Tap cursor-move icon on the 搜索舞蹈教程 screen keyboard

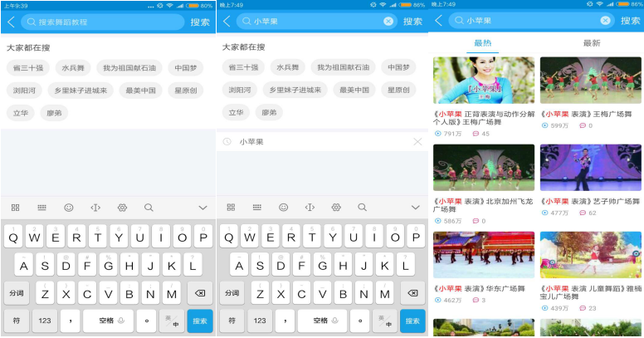click(x=95, y=208)
